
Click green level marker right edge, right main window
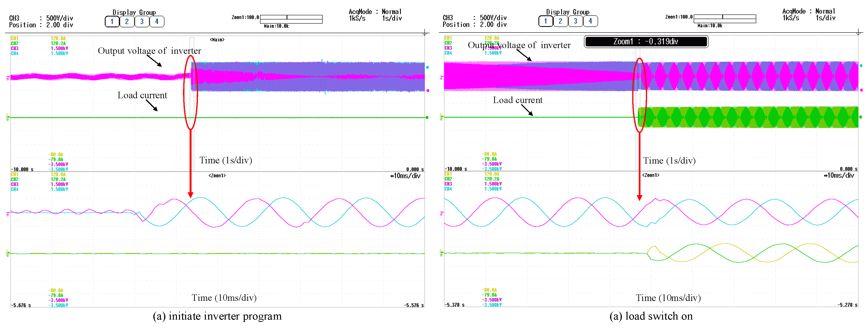click(x=861, y=117)
